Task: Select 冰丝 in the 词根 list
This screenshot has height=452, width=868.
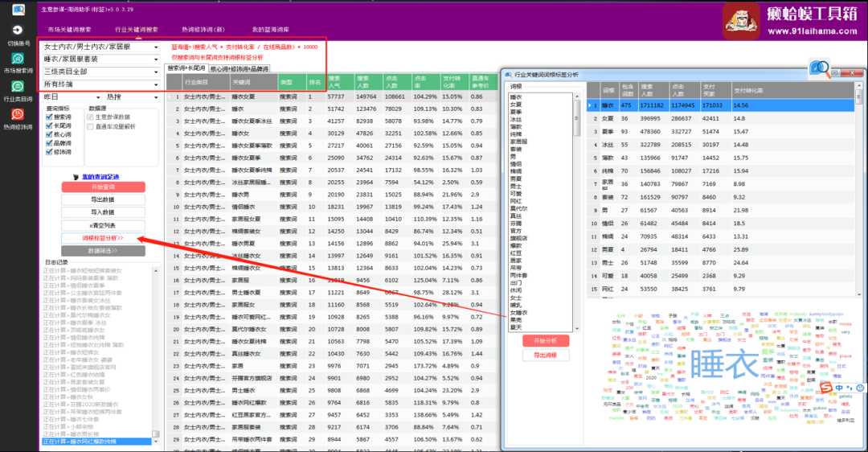Action: coord(516,119)
